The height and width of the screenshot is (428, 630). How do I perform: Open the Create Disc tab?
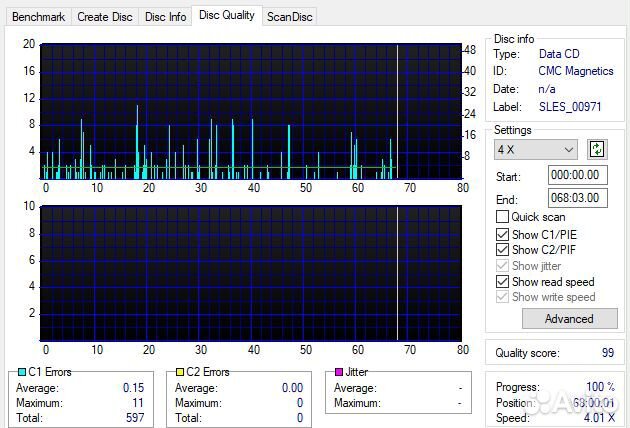click(x=105, y=16)
